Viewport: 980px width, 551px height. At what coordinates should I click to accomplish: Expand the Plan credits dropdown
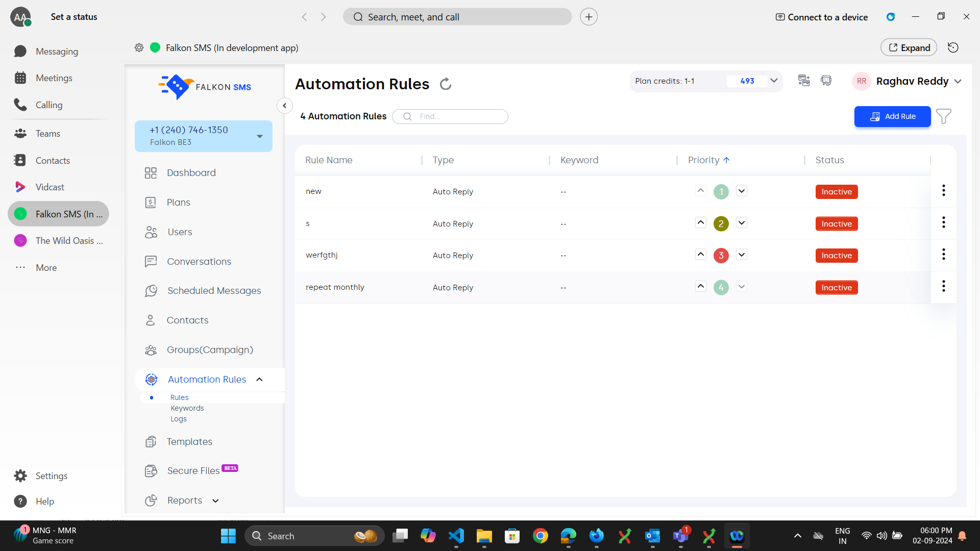774,81
